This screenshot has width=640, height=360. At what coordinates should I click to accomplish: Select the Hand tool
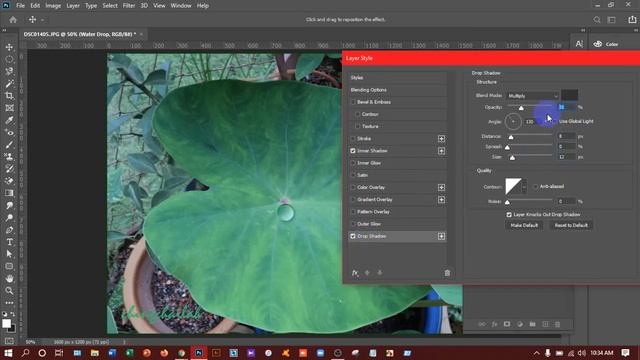coord(9,278)
